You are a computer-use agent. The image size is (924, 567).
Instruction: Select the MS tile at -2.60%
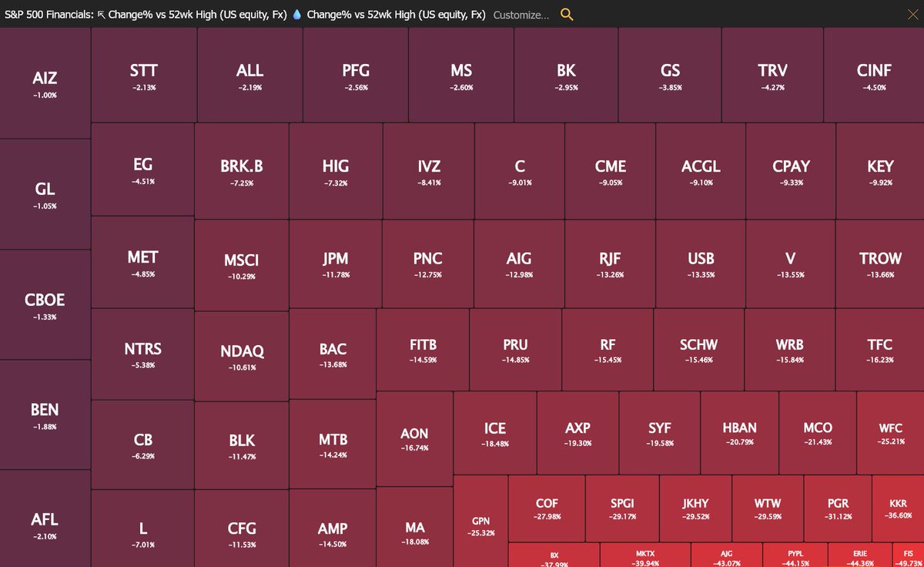(461, 76)
